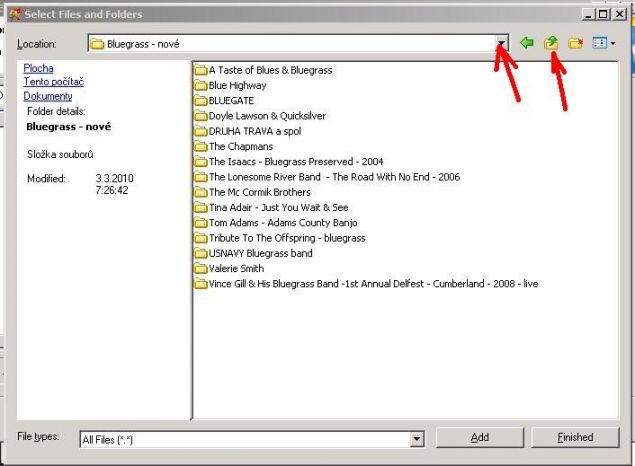
Task: Select the Valerie Smith folder
Action: click(x=229, y=268)
